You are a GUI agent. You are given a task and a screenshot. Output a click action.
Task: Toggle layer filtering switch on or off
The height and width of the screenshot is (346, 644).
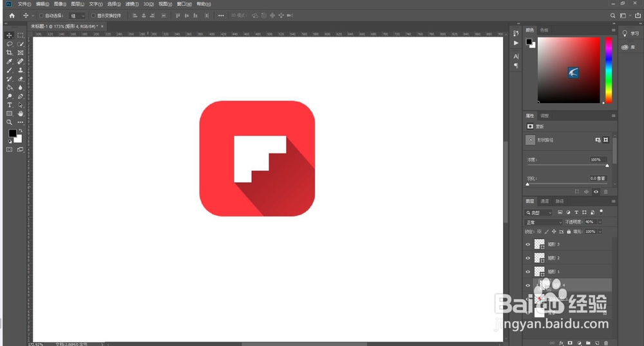coord(601,212)
